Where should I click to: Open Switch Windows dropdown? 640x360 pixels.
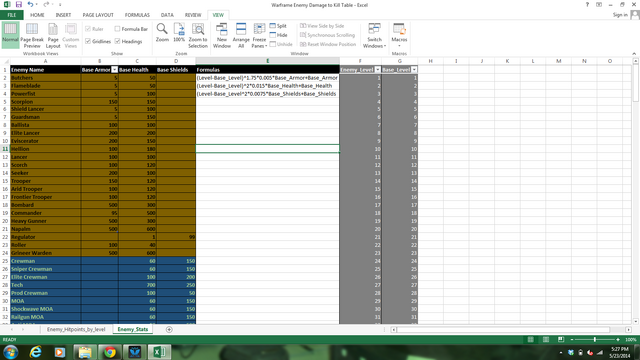(x=374, y=36)
